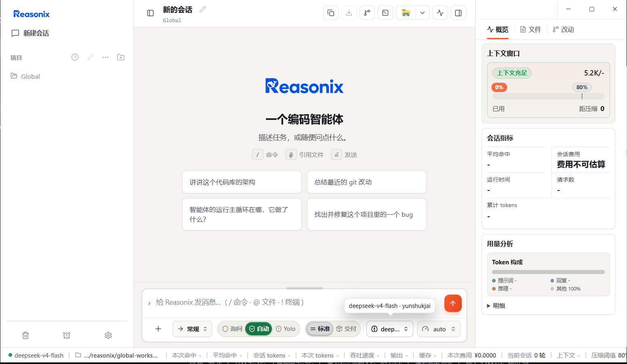This screenshot has width=627, height=364.
Task: Expand the dropdown arrow next to the folder icon
Action: (423, 13)
